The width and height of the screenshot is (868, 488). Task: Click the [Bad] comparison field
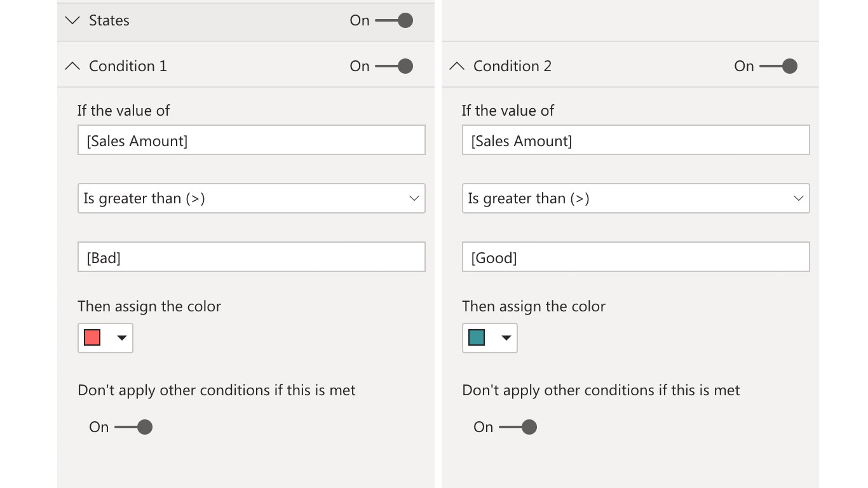pos(251,257)
